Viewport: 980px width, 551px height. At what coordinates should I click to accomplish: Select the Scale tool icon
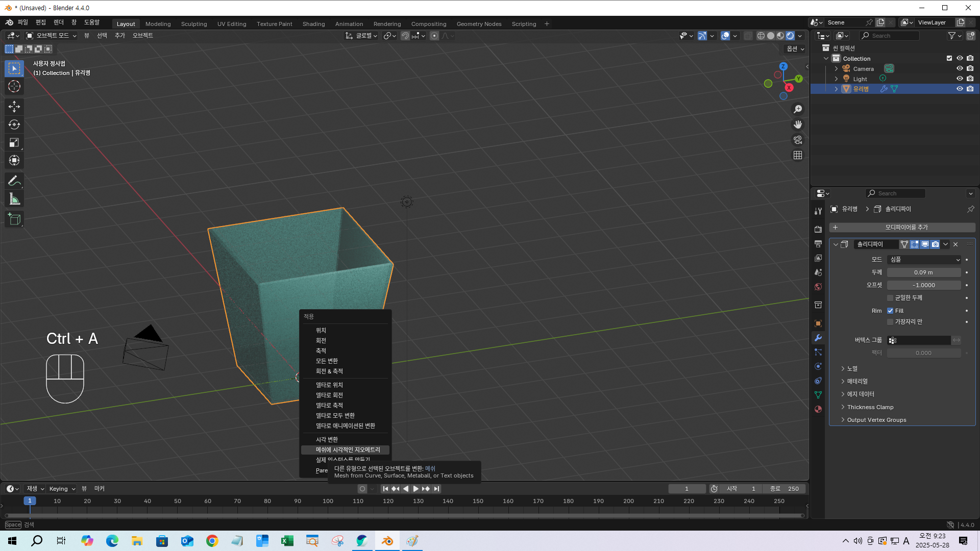(14, 142)
